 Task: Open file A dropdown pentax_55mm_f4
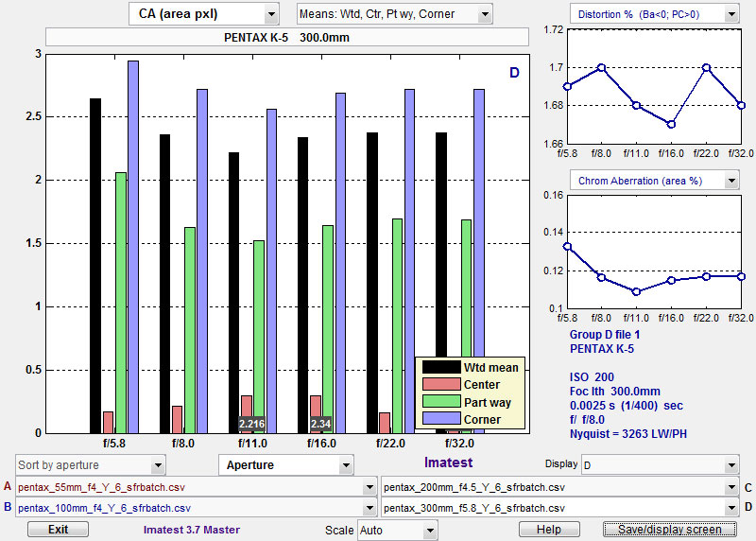click(196, 487)
